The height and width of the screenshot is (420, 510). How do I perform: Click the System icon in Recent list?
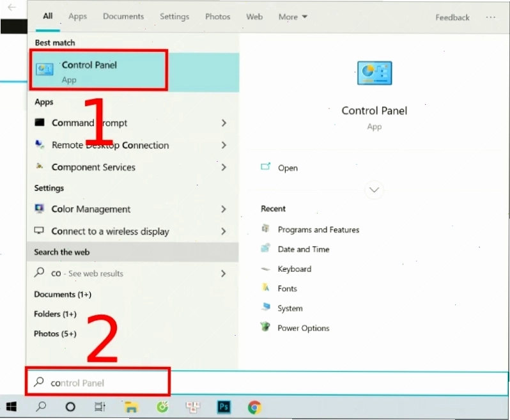tap(266, 307)
